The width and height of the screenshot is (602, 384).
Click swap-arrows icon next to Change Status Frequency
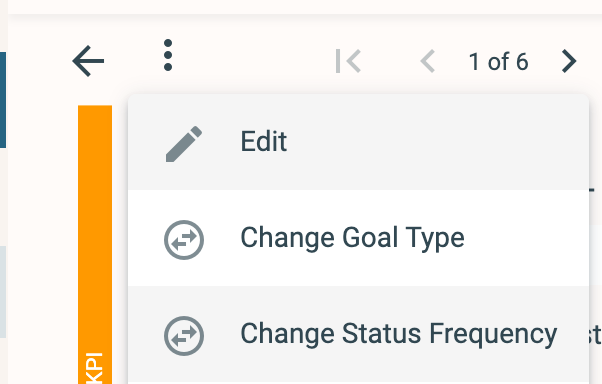pos(184,336)
